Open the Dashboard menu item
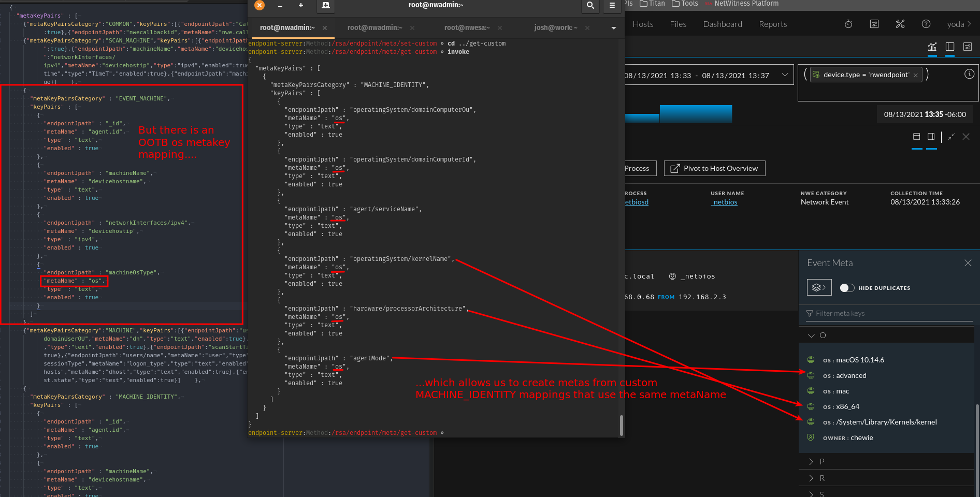This screenshot has width=980, height=497. point(722,24)
